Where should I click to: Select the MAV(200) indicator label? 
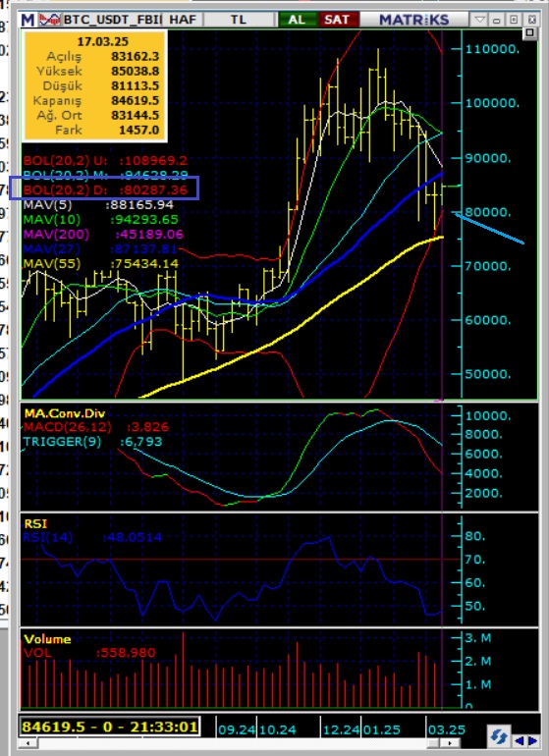pyautogui.click(x=56, y=235)
